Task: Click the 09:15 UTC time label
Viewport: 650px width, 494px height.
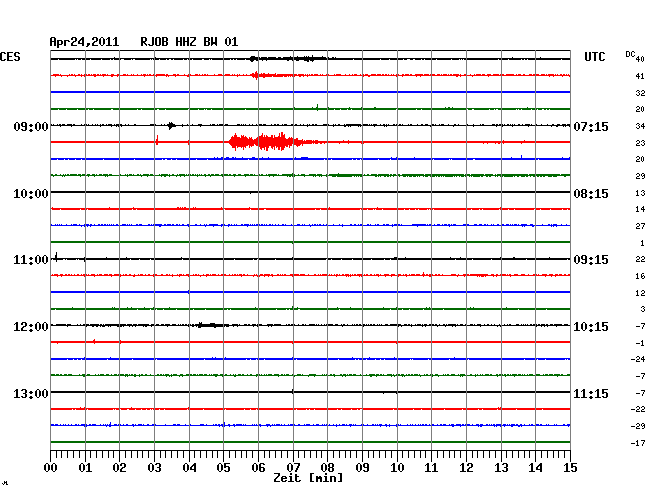Action: (591, 260)
